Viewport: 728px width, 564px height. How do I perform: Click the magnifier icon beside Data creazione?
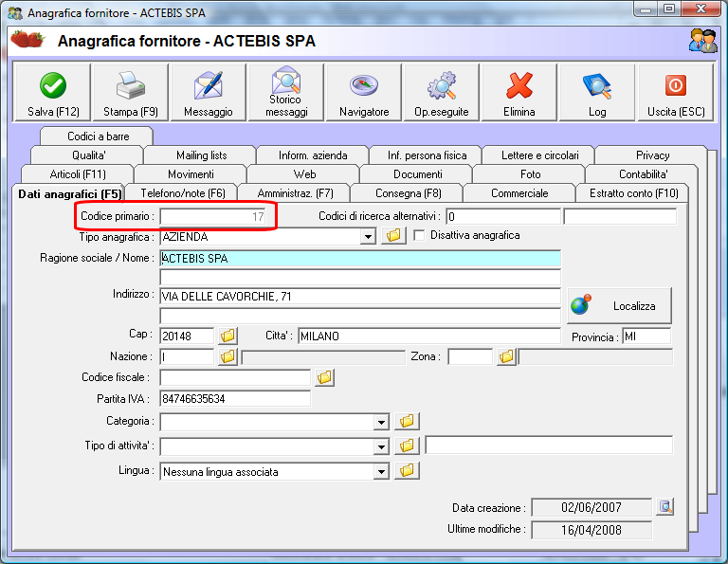click(x=664, y=506)
